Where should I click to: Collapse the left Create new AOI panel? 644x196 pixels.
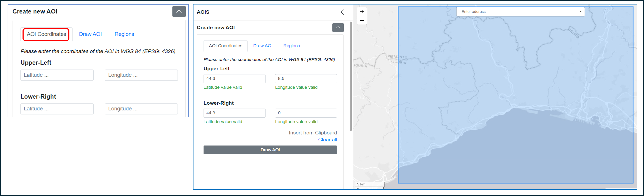179,12
